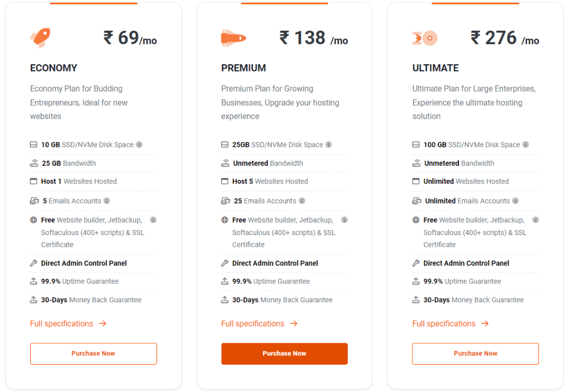Click info icon next to 25GB disk space
This screenshot has width=568, height=392.
[x=329, y=145]
